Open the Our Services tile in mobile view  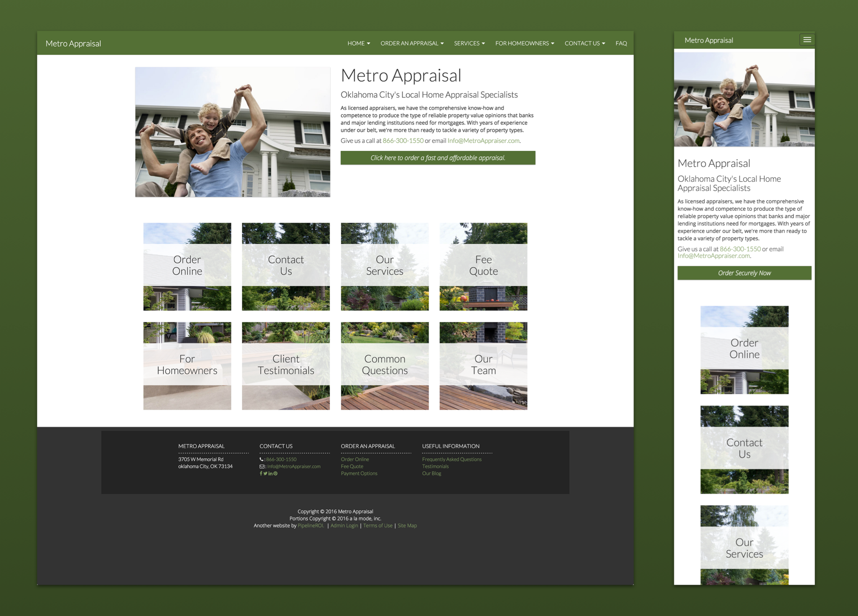tap(744, 545)
